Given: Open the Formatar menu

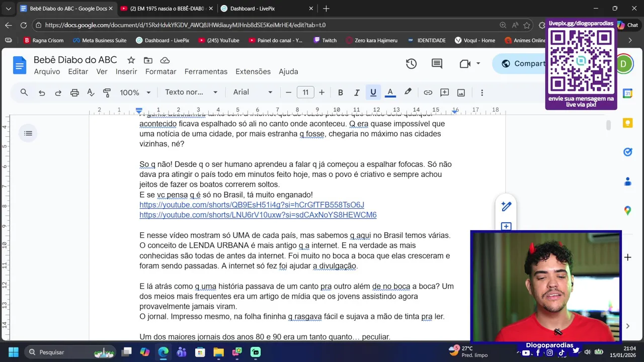Looking at the screenshot, I should pos(160,71).
